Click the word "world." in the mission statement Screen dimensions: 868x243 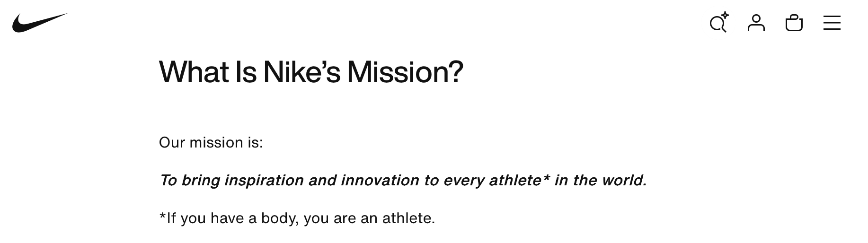[x=623, y=180]
